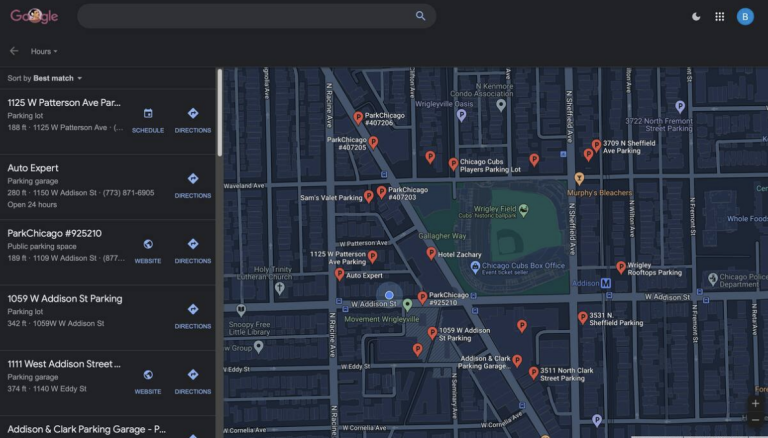Select ParkChicago #407203 map pin

tap(382, 192)
